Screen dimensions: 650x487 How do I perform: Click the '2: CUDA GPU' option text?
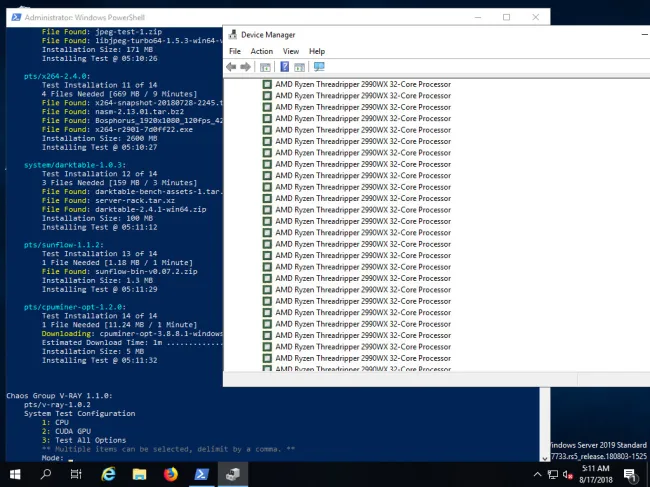click(x=66, y=431)
